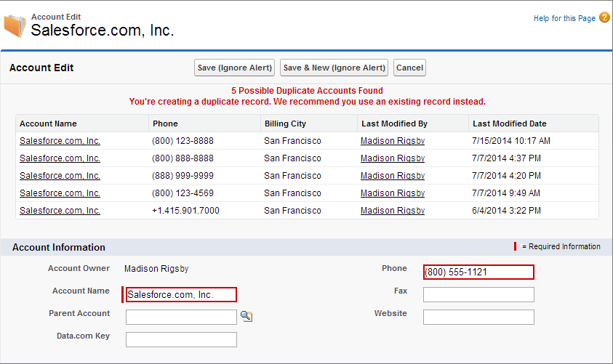
Task: Click Save (Ignore Alert) button
Action: tap(235, 68)
